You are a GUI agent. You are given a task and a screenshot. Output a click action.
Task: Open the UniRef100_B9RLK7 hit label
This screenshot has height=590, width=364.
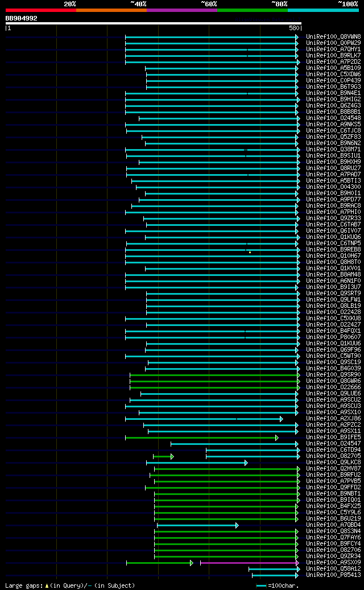(x=333, y=56)
